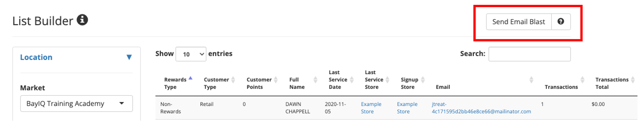Screen dimensions: 644x121
Task: Open the Market dropdown BayIQ Training Academy
Action: 76,104
